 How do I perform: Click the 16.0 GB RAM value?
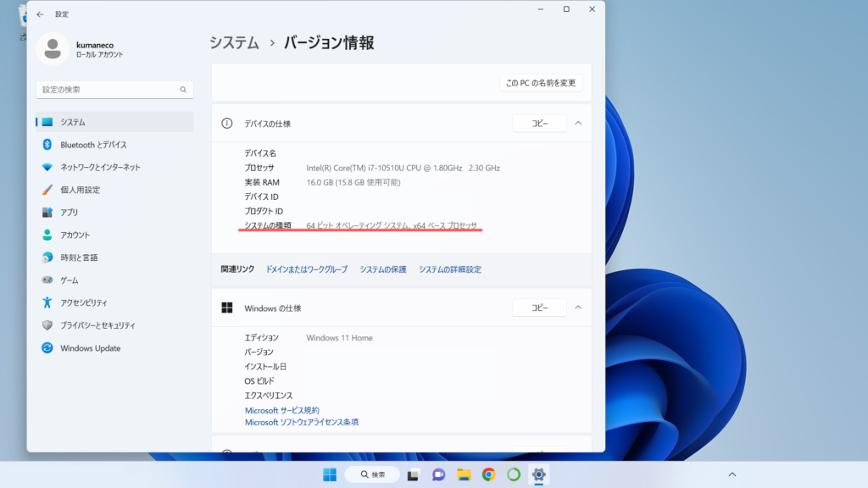tap(353, 182)
